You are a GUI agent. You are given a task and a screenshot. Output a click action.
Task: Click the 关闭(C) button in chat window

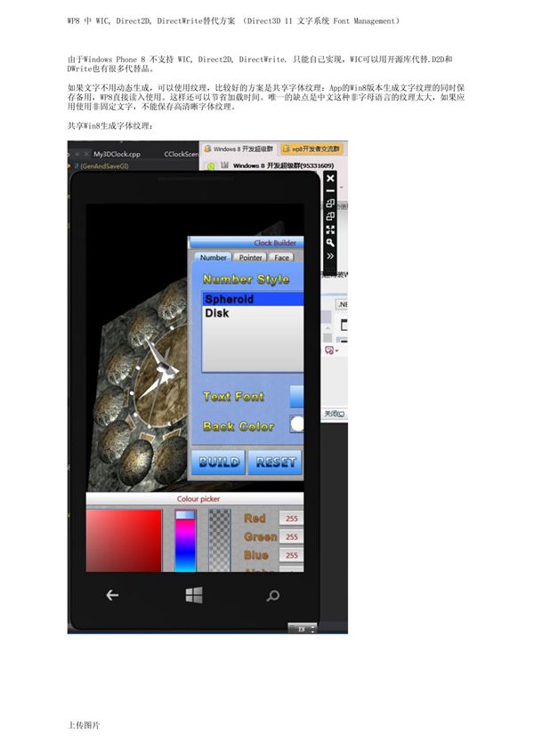pyautogui.click(x=335, y=414)
